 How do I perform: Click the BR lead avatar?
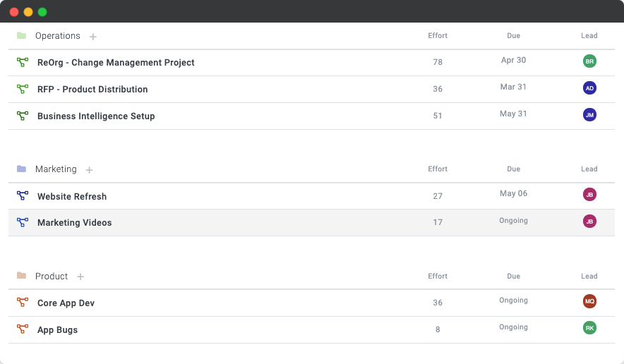click(589, 61)
